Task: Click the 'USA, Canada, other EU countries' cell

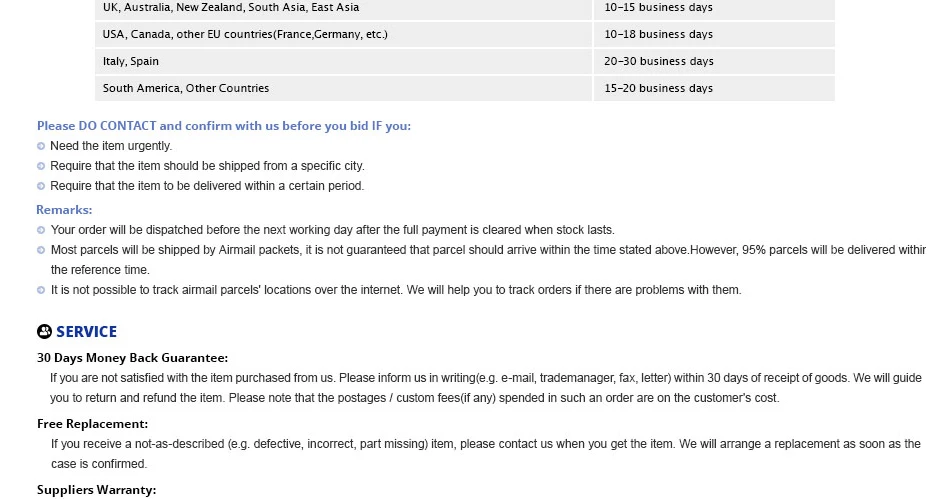Action: pyautogui.click(x=344, y=35)
